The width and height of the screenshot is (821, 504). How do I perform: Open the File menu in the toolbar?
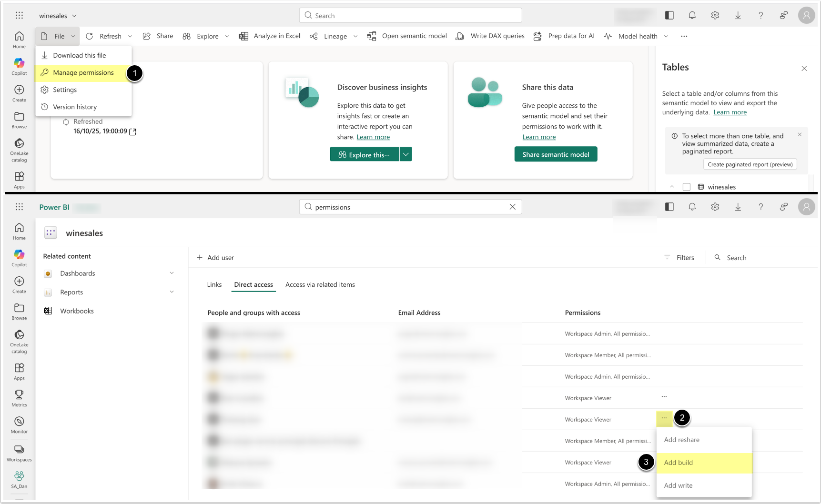pos(57,36)
